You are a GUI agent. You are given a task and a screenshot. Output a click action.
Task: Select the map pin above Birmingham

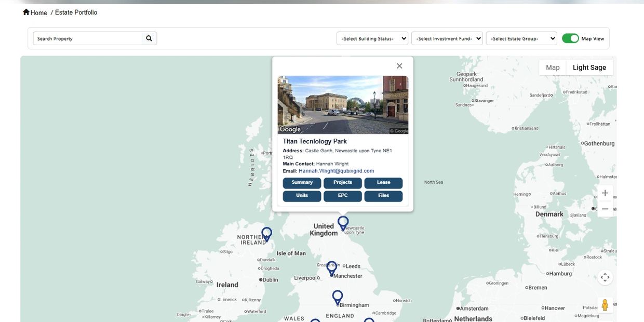(x=338, y=297)
